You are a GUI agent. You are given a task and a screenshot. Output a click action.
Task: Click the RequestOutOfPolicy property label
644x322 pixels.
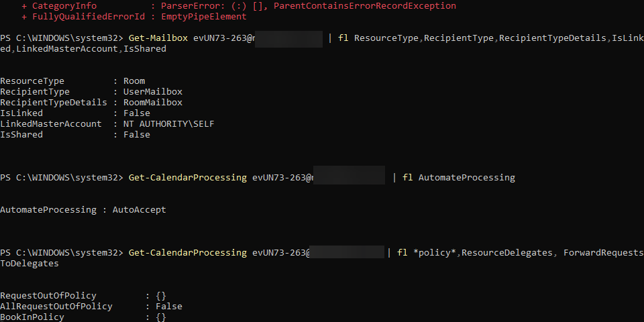pyautogui.click(x=48, y=296)
